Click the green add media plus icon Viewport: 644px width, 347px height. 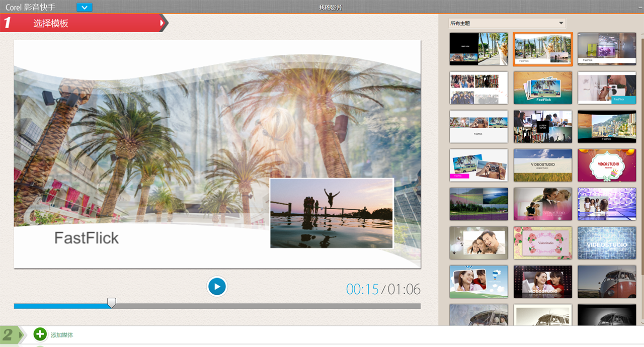[40, 334]
